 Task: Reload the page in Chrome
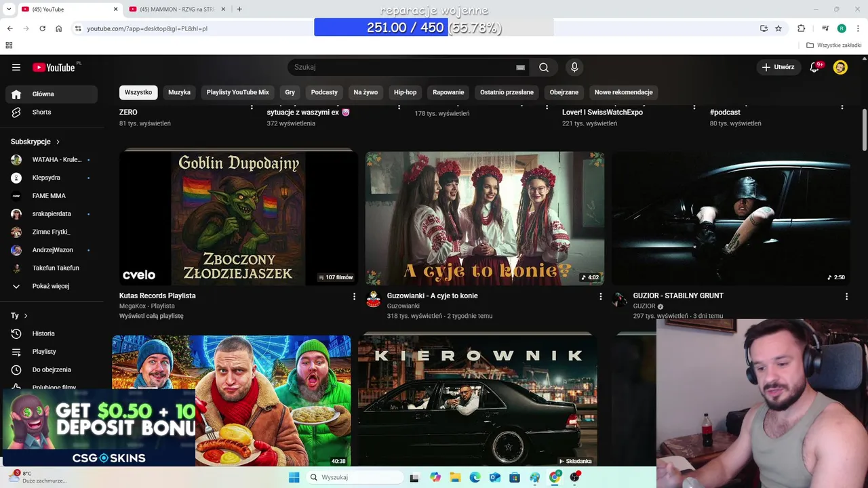(x=42, y=28)
